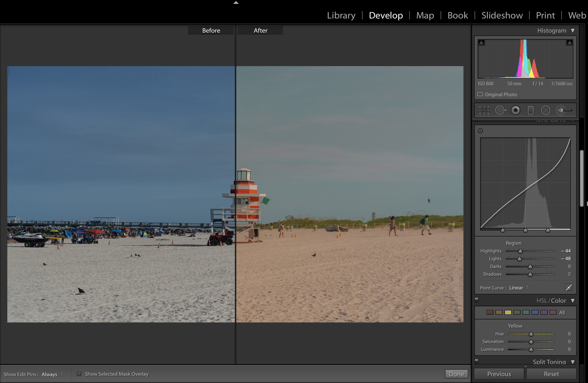Image resolution: width=588 pixels, height=383 pixels.
Task: Toggle the HSL/Color panel on-off switch
Action: [477, 300]
